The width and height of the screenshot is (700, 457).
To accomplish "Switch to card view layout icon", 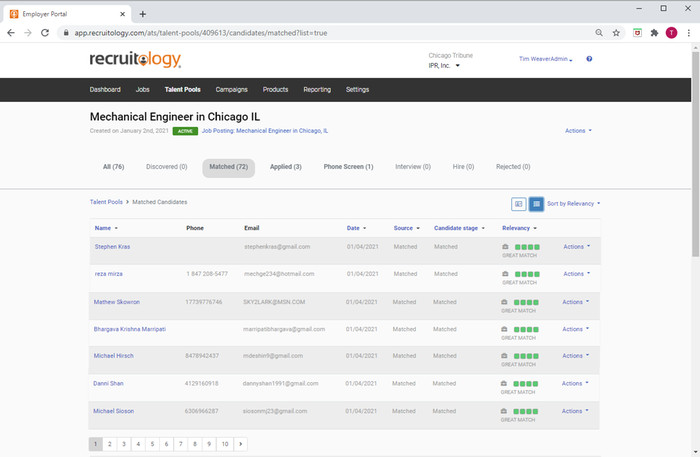I will 518,204.
